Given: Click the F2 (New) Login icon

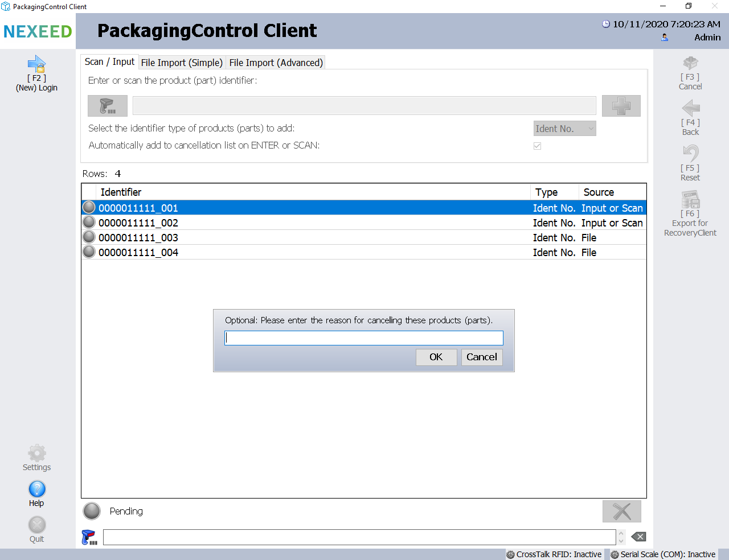Looking at the screenshot, I should [36, 64].
